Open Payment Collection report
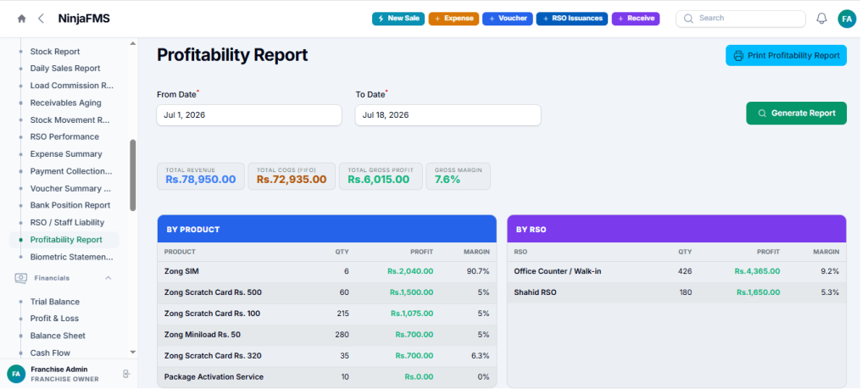The height and width of the screenshot is (389, 868). click(71, 171)
